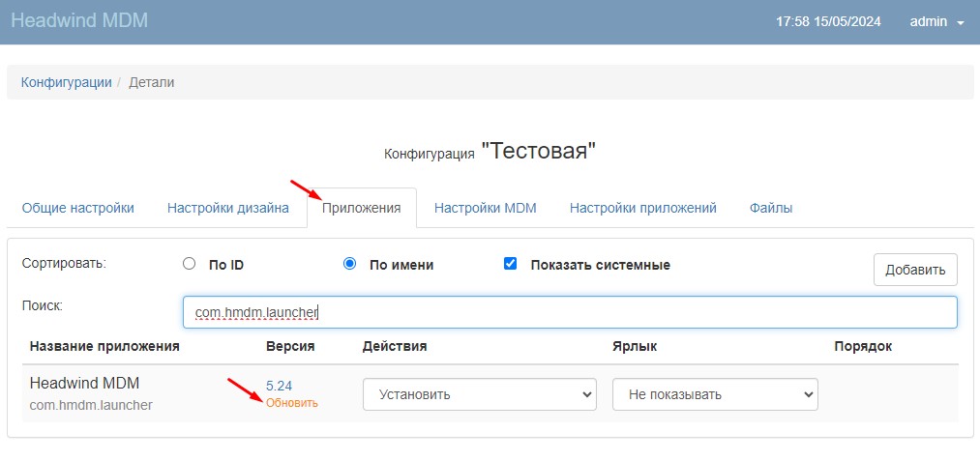Open the Установить action dropdown
This screenshot has width=980, height=461.
[480, 394]
